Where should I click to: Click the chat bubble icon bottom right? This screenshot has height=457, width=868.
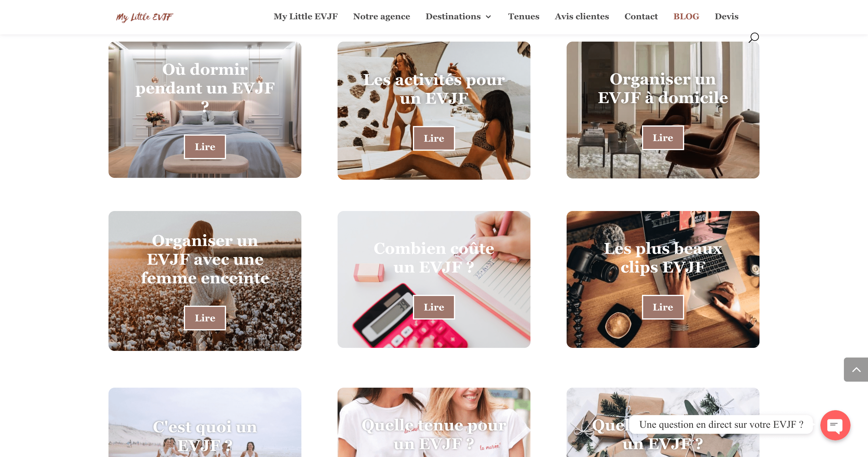[x=836, y=425]
